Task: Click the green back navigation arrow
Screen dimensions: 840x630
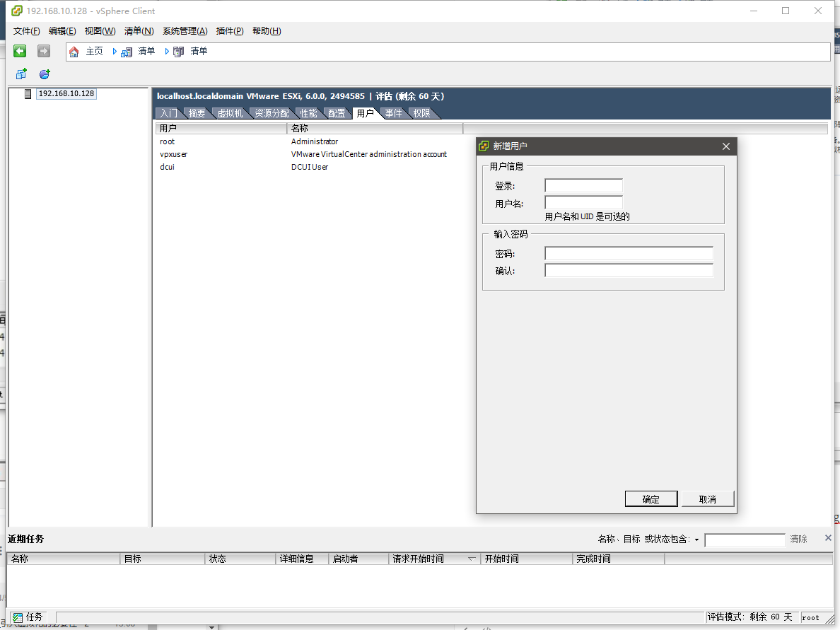Action: [20, 51]
